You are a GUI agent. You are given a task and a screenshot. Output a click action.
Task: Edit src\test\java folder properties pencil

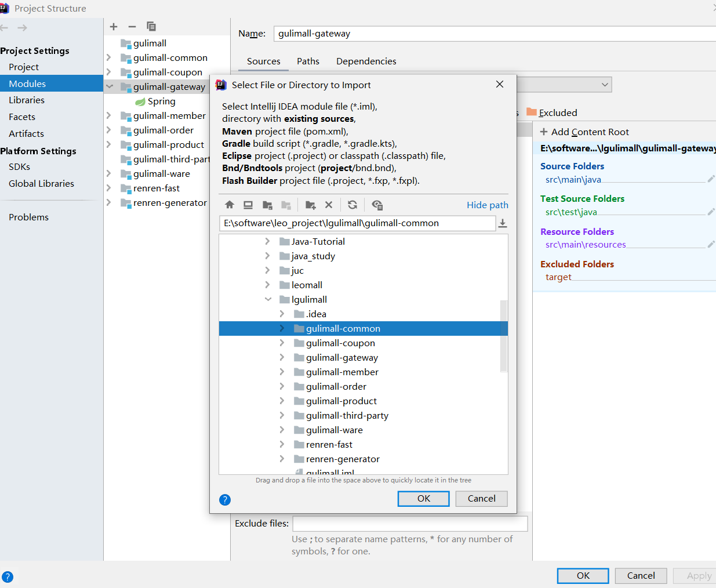[x=711, y=212]
